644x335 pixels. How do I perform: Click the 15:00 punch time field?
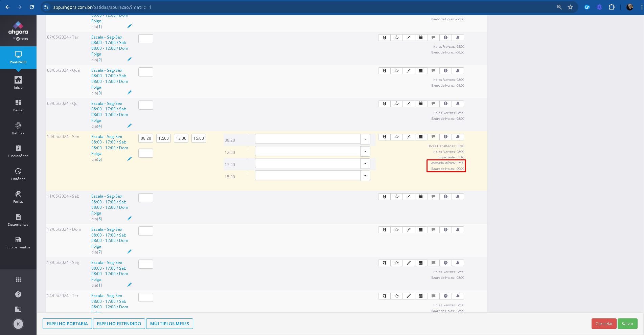[199, 138]
